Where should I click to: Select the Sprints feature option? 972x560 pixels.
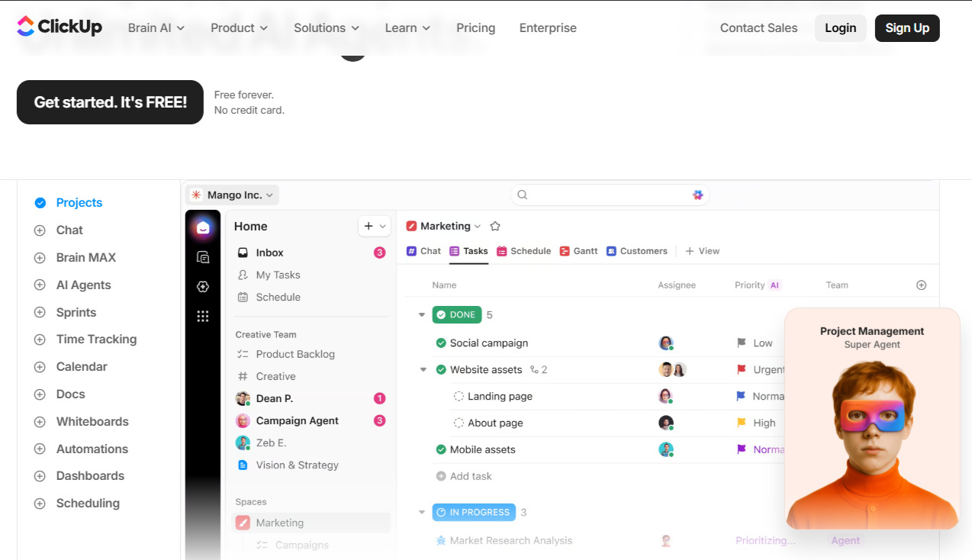pos(66,313)
